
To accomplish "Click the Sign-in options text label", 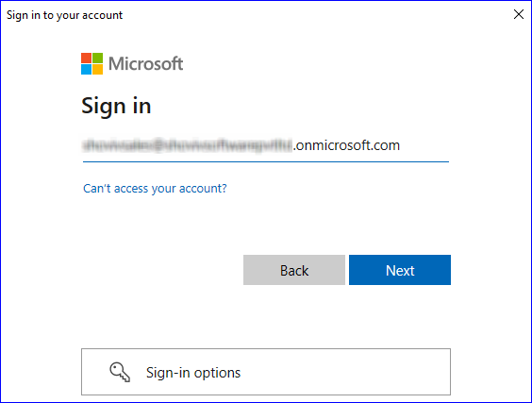I will point(193,373).
